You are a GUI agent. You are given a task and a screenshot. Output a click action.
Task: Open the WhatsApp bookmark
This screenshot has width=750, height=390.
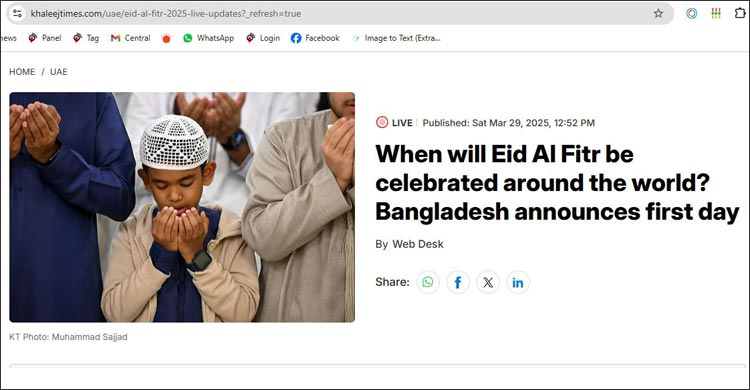209,38
